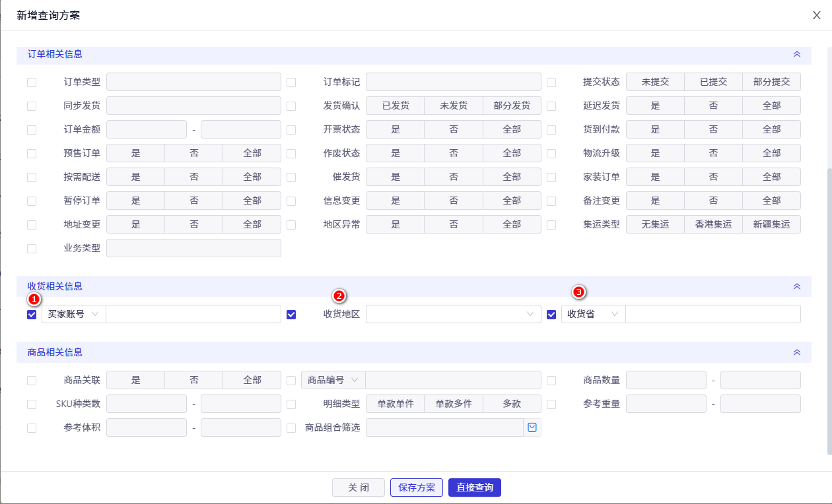Select 已提交 for 提交状态
The height and width of the screenshot is (504, 832).
(x=713, y=82)
